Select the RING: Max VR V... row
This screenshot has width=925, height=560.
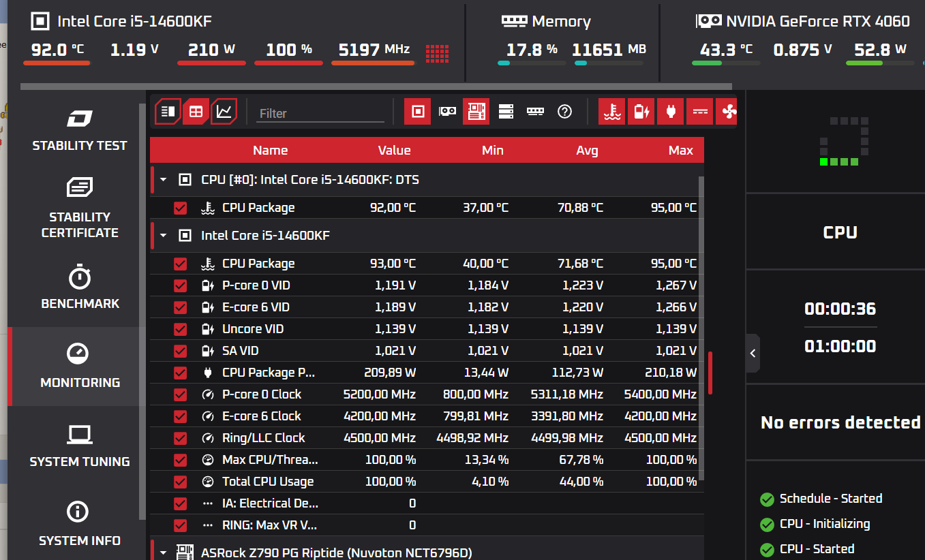(x=427, y=525)
